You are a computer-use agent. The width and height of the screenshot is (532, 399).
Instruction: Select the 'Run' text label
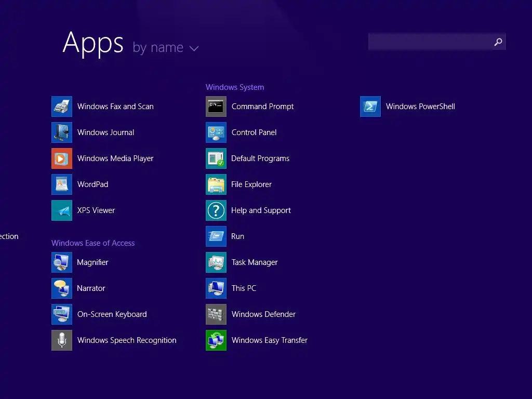[x=237, y=236]
